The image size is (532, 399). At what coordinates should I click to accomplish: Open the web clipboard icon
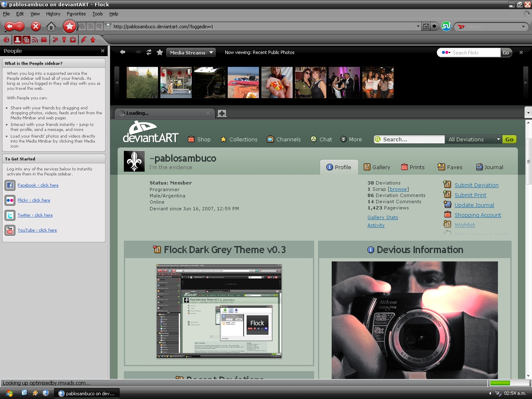(x=72, y=40)
